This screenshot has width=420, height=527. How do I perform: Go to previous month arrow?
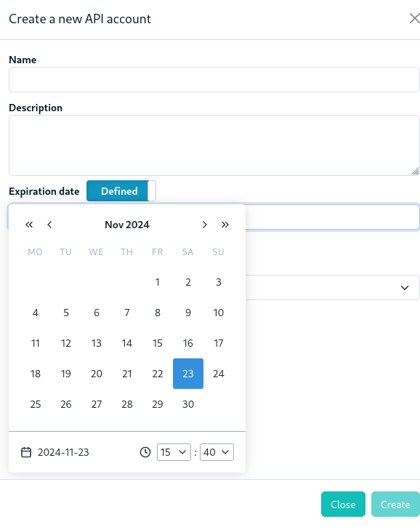click(x=49, y=225)
